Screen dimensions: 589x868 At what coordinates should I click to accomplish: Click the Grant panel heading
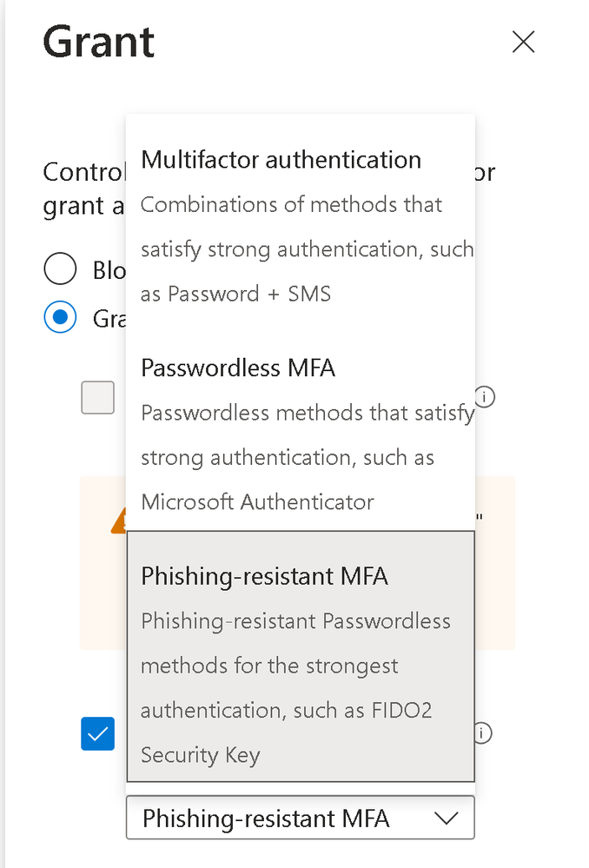[98, 42]
